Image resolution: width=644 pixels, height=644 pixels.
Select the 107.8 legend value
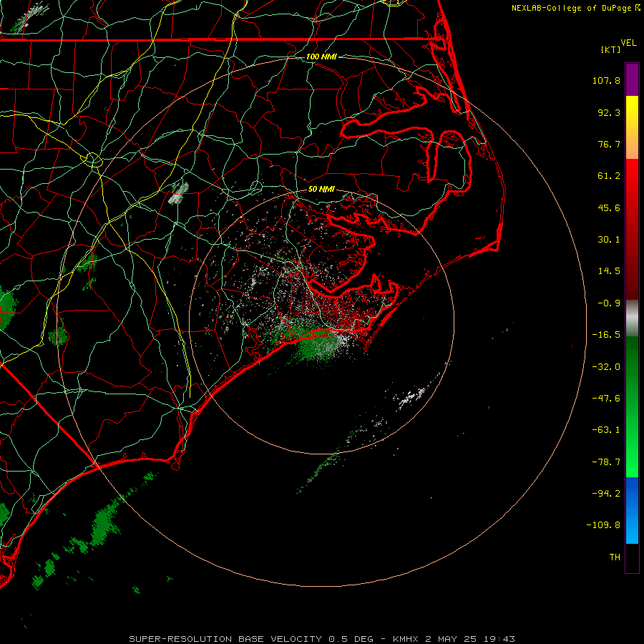(x=606, y=80)
